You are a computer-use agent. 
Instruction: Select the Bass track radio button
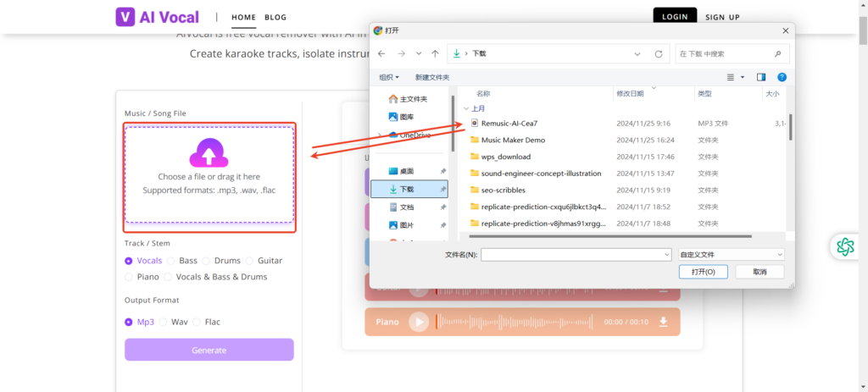click(x=171, y=261)
